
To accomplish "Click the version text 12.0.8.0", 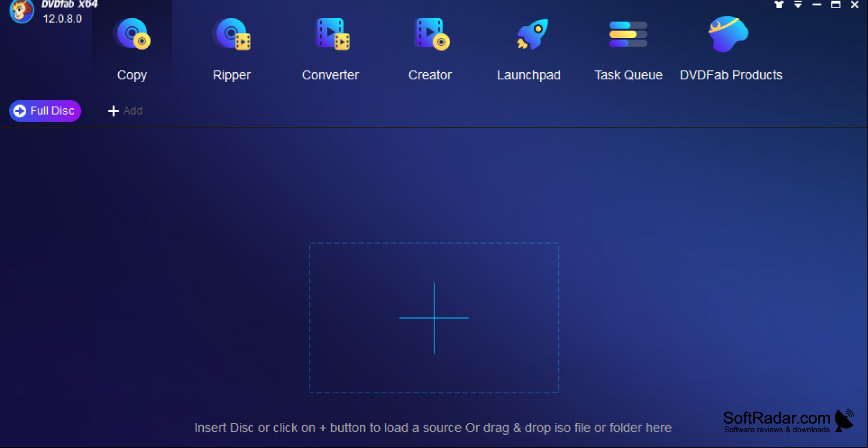I will 62,19.
